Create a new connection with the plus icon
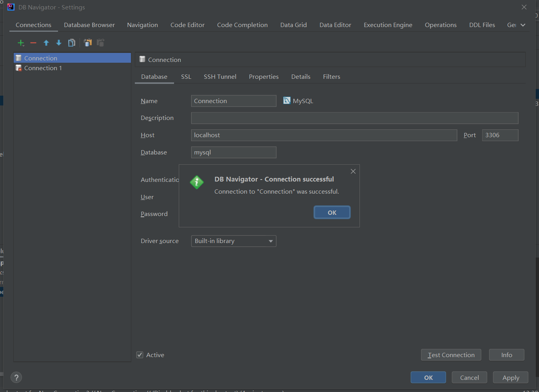Image resolution: width=539 pixels, height=392 pixels. [x=21, y=43]
